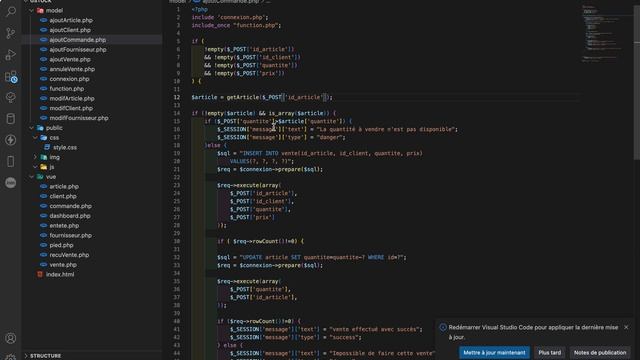640x360 pixels.
Task: Open the device icon in activity bar
Action: point(11,161)
